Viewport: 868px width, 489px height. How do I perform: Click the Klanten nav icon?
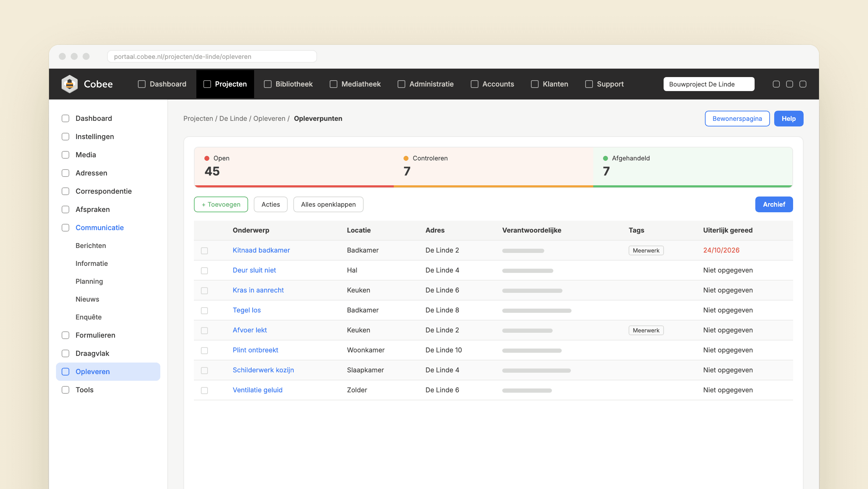click(x=535, y=84)
